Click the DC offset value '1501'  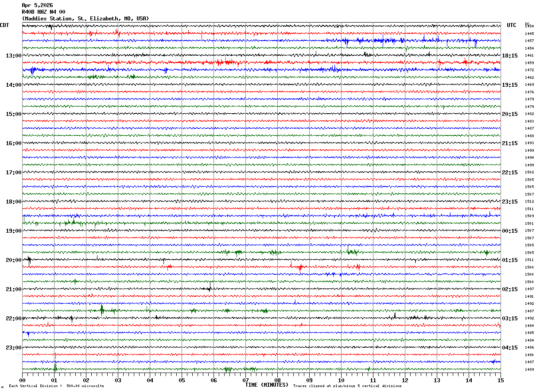point(529,223)
